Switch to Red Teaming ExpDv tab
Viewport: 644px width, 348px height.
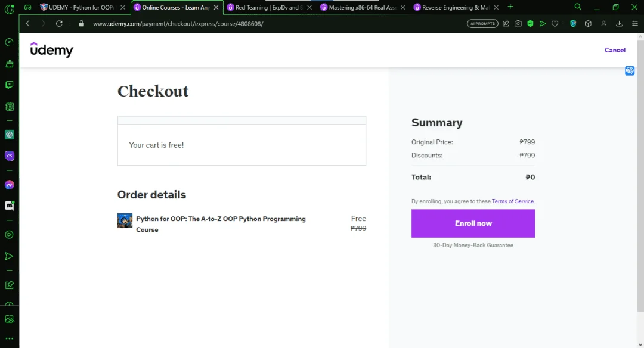click(270, 7)
